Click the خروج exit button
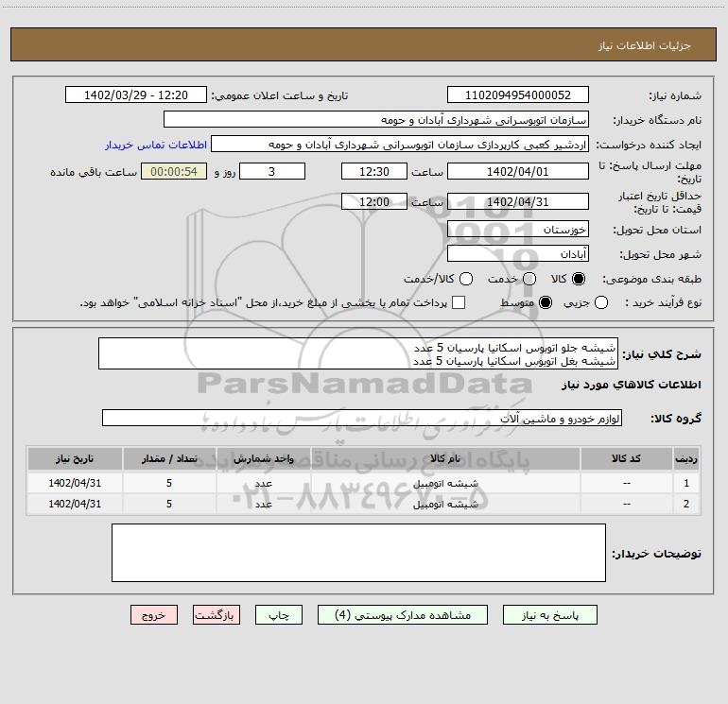728x704 pixels. 154,615
